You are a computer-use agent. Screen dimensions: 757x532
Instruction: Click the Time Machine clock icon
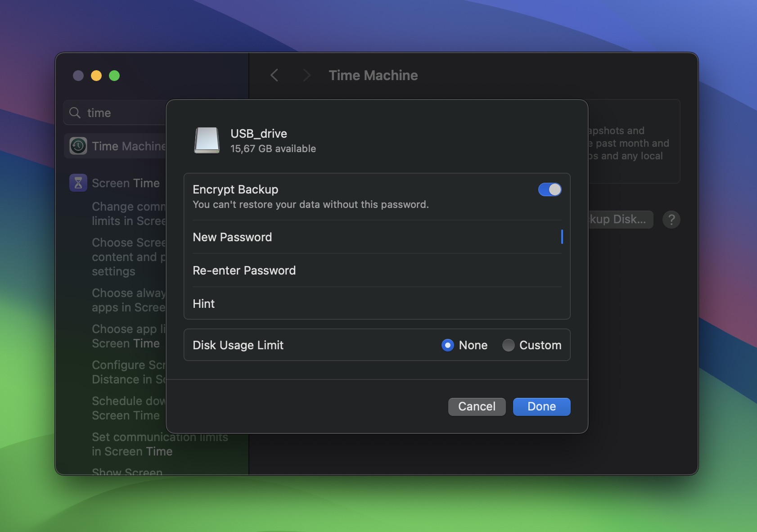click(x=78, y=146)
